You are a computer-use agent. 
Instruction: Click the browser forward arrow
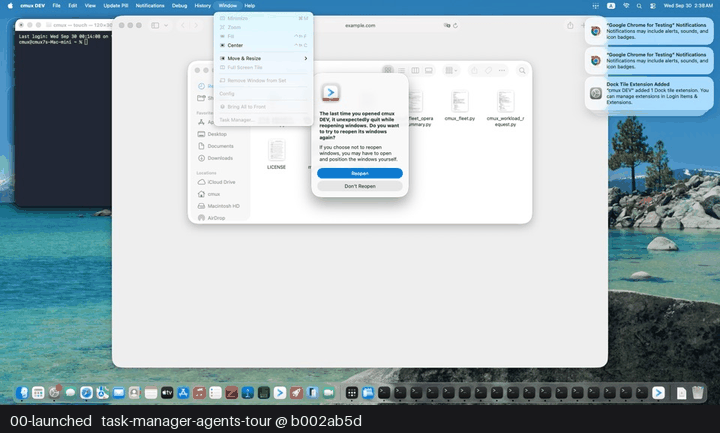[x=196, y=25]
